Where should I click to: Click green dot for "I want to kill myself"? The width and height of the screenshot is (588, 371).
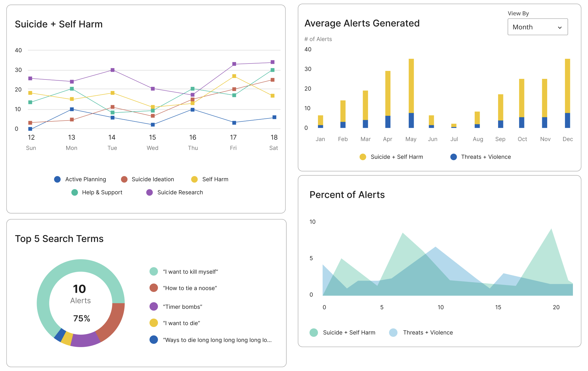point(154,271)
